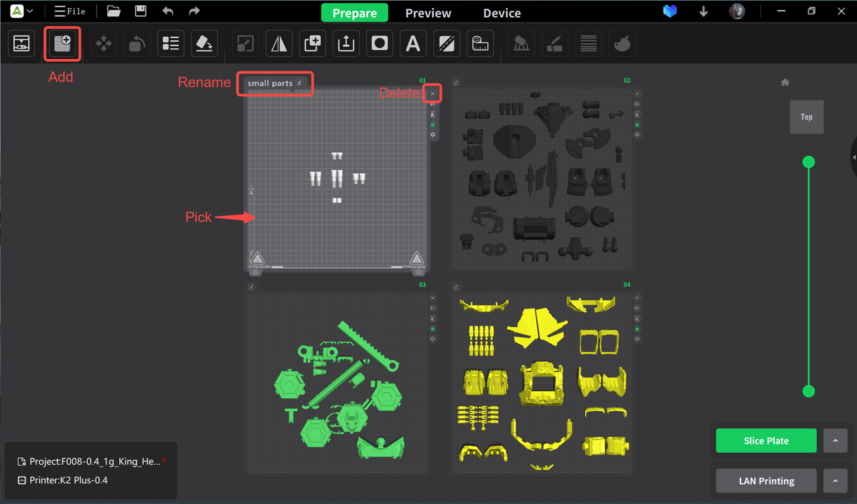Delete plate 02 with its X button
857x504 pixels.
pyautogui.click(x=637, y=94)
